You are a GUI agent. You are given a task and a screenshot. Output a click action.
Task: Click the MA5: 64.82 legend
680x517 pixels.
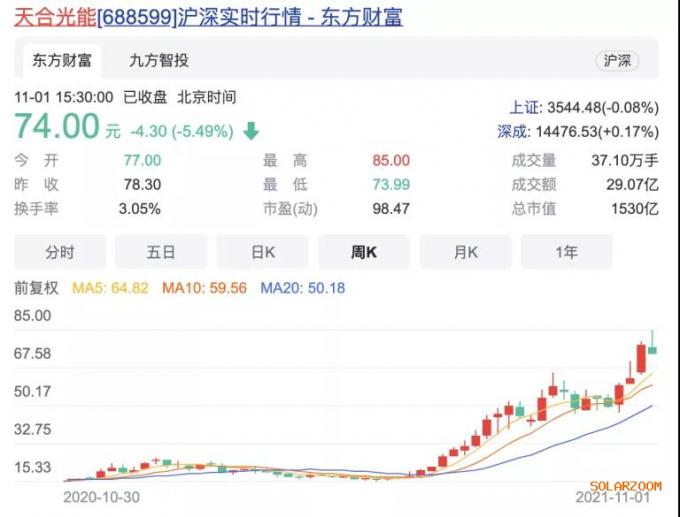coord(110,288)
